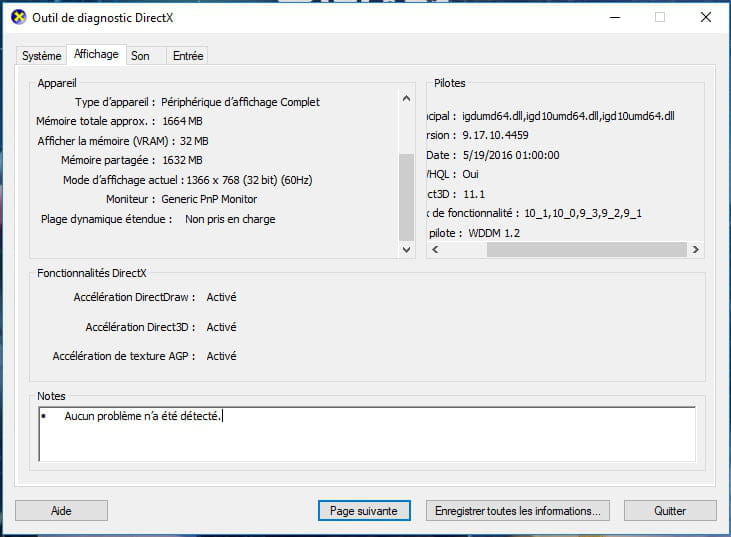Screen dimensions: 731x537
Task: Click the Direct3D value '11.1'
Action: tap(474, 194)
